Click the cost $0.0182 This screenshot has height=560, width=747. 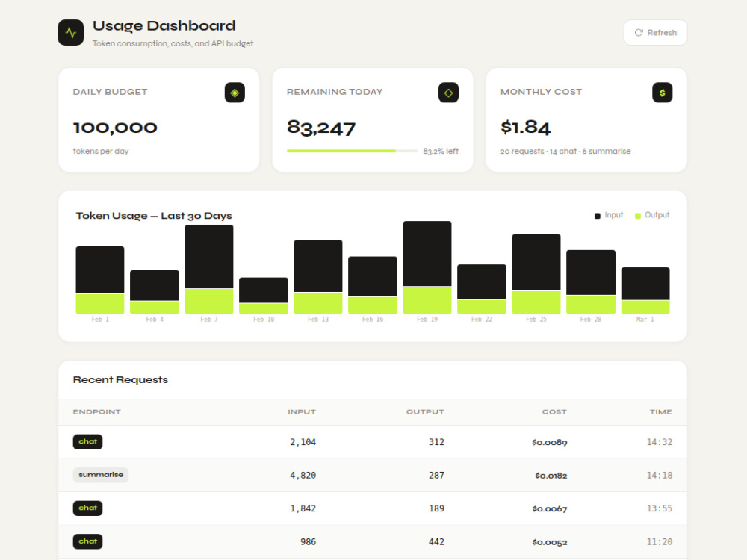551,476
